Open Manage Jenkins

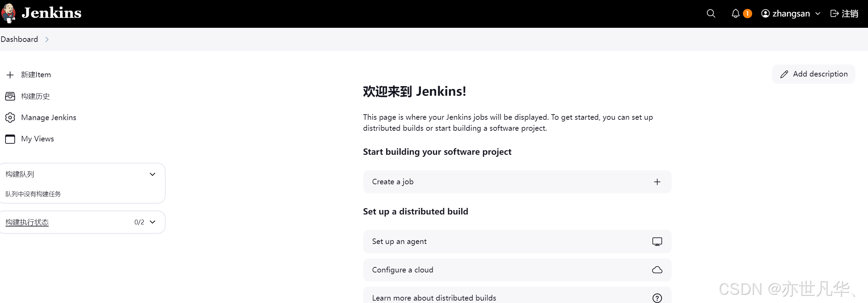tap(49, 117)
